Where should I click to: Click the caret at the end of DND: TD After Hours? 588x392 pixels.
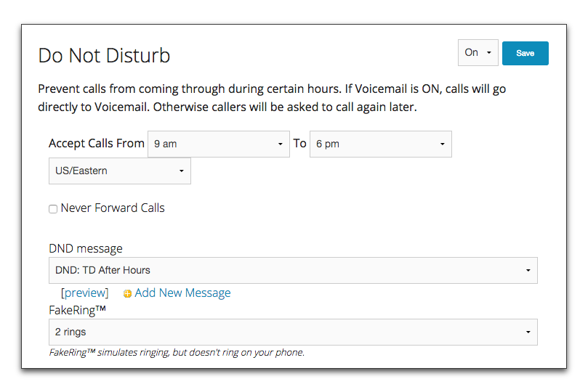(x=528, y=270)
